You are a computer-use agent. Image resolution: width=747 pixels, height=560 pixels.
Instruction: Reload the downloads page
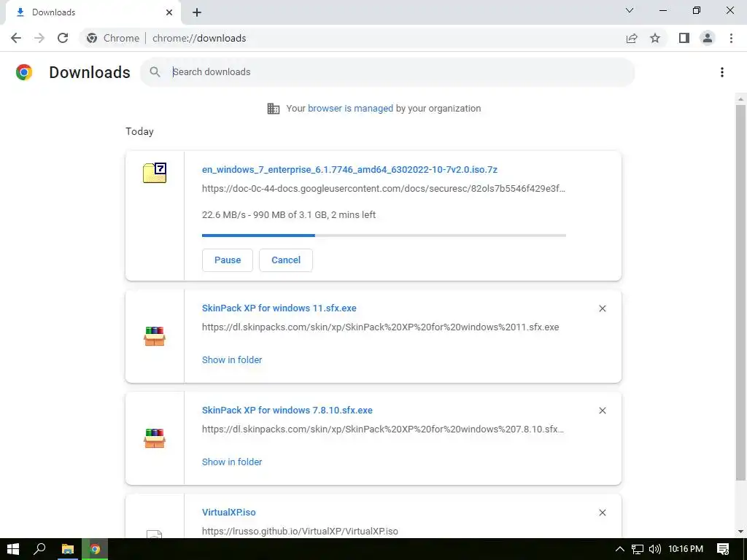pyautogui.click(x=63, y=38)
